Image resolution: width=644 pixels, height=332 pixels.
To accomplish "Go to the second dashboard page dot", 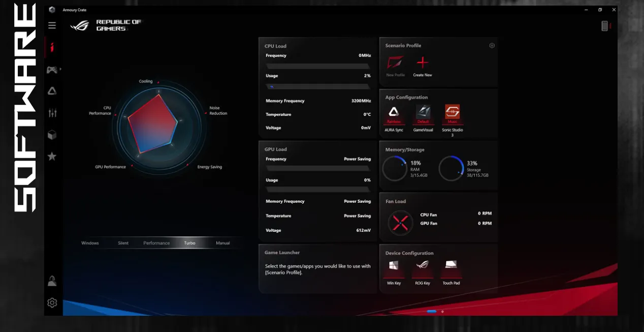I will (442, 311).
